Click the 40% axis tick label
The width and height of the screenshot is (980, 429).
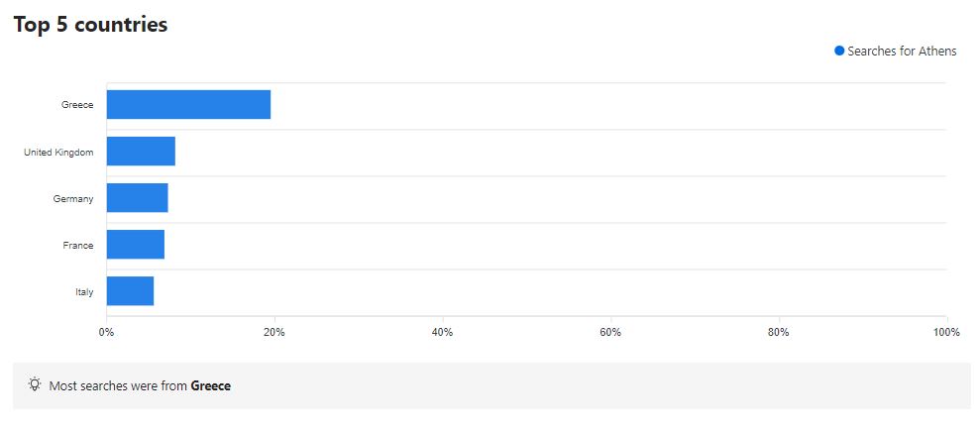click(442, 332)
